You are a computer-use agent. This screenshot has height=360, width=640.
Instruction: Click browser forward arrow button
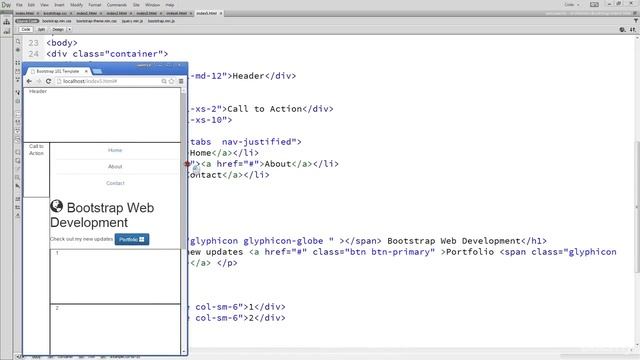pos(39,81)
